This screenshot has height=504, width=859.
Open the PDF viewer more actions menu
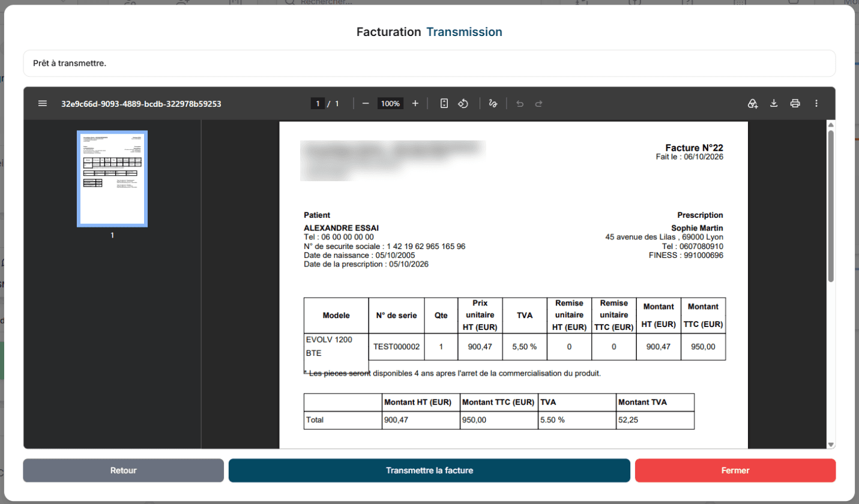tap(816, 103)
